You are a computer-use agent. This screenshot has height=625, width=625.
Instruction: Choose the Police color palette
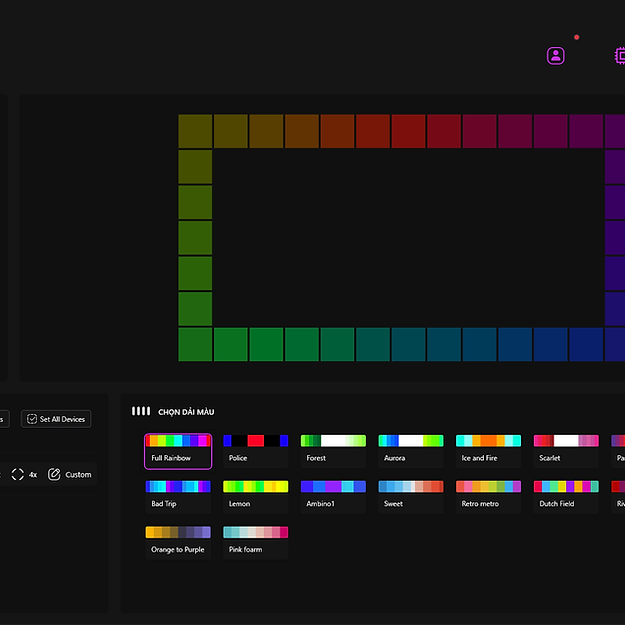pyautogui.click(x=255, y=451)
